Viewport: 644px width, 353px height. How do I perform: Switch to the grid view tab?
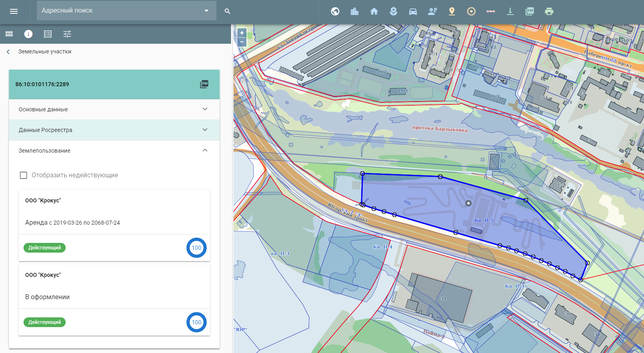tap(9, 34)
